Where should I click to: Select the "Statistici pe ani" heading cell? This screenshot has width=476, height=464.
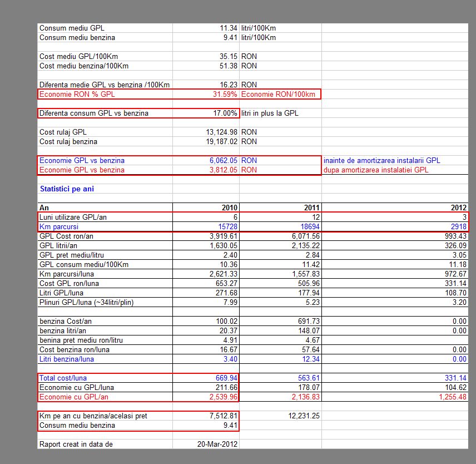pos(67,189)
